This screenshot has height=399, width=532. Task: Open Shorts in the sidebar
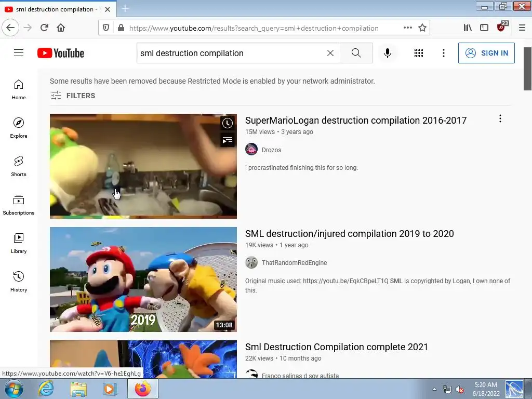tap(19, 166)
